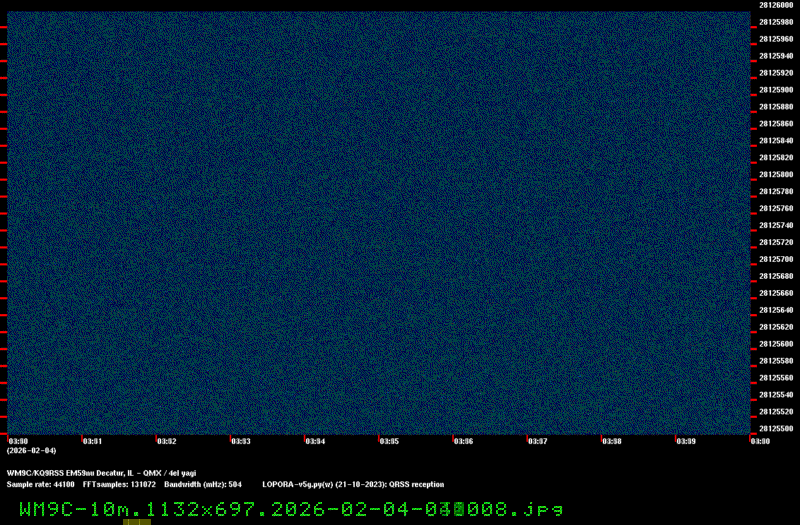Select the green WM9C-10m jpg filename caption
This screenshot has height=525, width=800.
pos(291,509)
